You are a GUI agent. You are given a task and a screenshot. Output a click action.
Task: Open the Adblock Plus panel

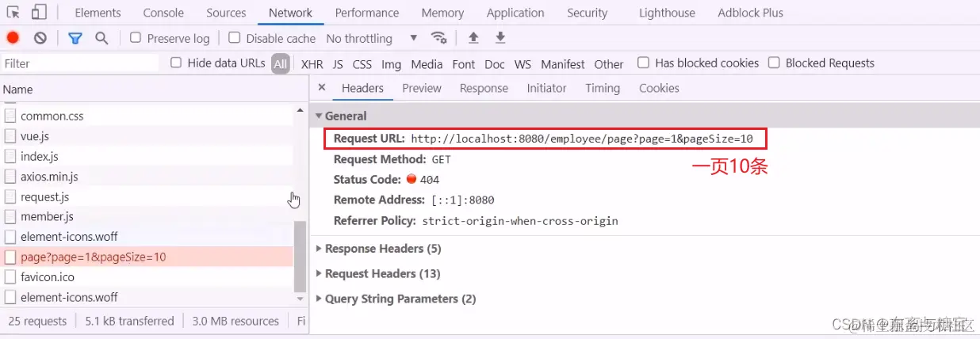[x=750, y=13]
